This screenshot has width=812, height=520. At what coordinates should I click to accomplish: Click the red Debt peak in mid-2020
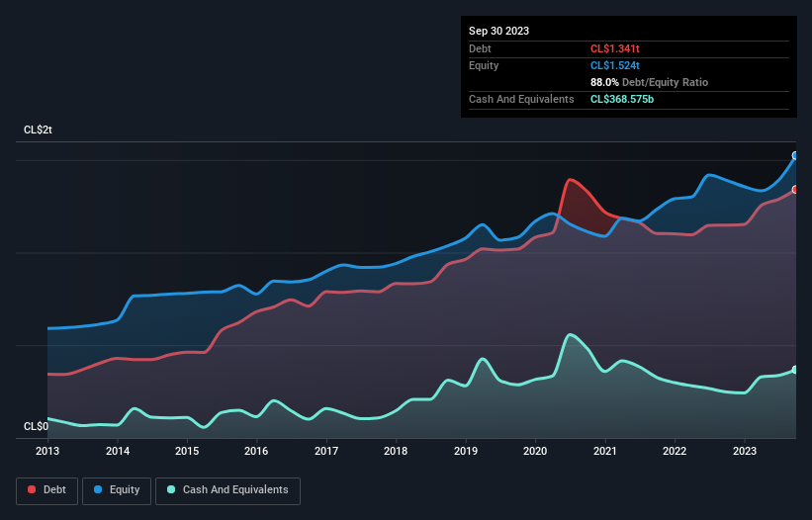coord(570,180)
